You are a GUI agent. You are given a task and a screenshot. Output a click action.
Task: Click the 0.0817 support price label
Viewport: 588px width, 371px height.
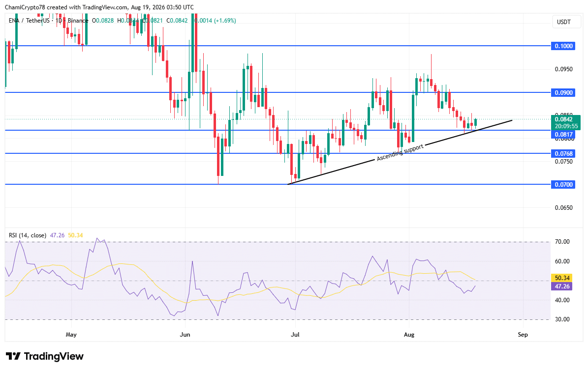pos(563,135)
